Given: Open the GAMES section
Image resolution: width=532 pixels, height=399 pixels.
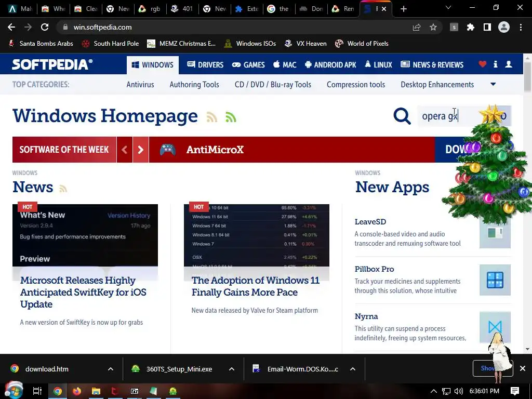Looking at the screenshot, I should 248,64.
